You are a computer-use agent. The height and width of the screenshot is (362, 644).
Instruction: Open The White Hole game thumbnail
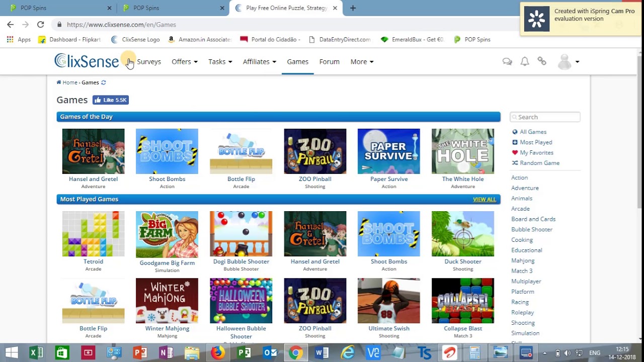[x=463, y=151]
